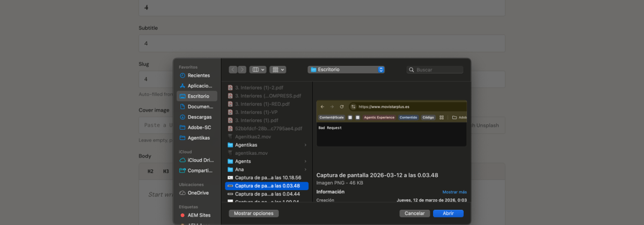
Task: Click the Cancelar button
Action: pyautogui.click(x=414, y=213)
